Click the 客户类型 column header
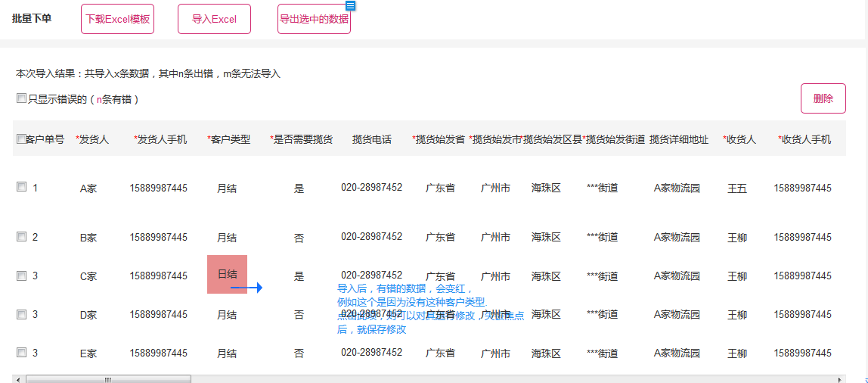The image size is (868, 383). [228, 139]
